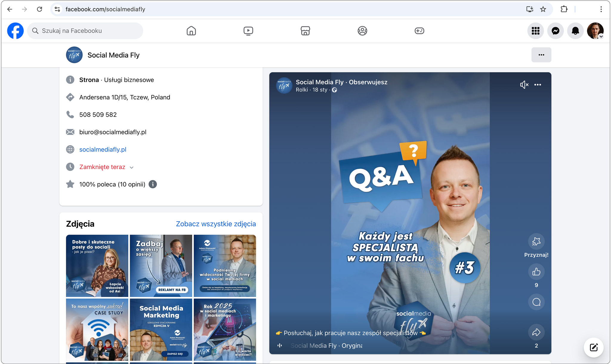Viewport: 611px width, 364px height.
Task: Open socialmediafly.pl website link
Action: point(103,149)
